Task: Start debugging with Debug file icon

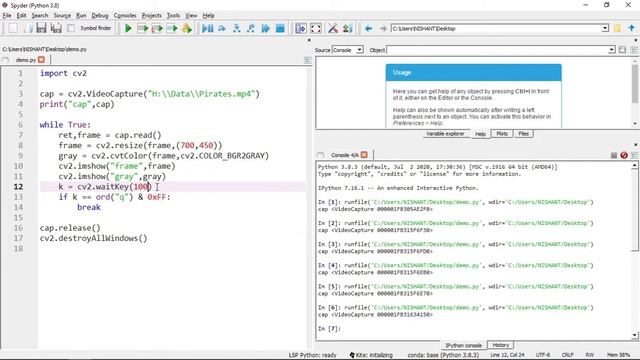Action: (x=207, y=28)
